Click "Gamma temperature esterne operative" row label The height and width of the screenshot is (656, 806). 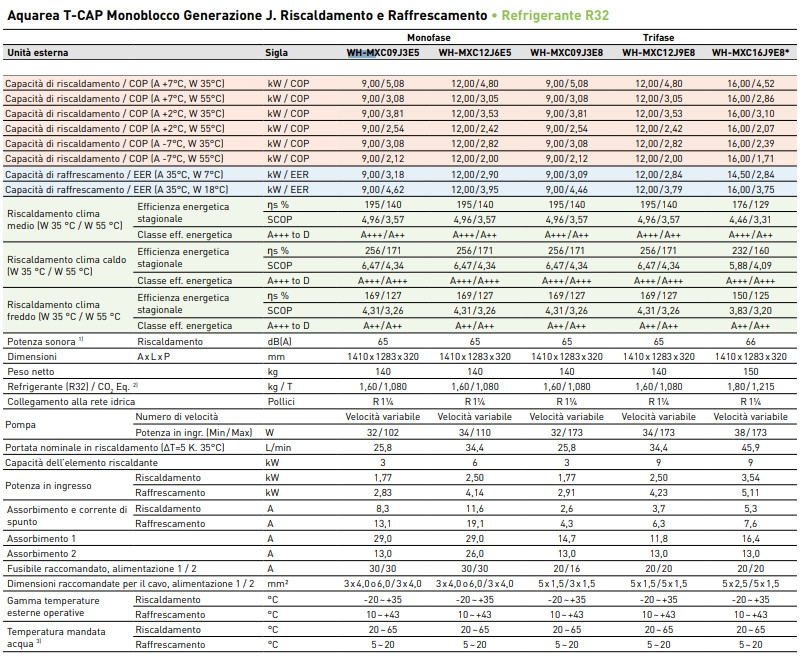coord(53,607)
